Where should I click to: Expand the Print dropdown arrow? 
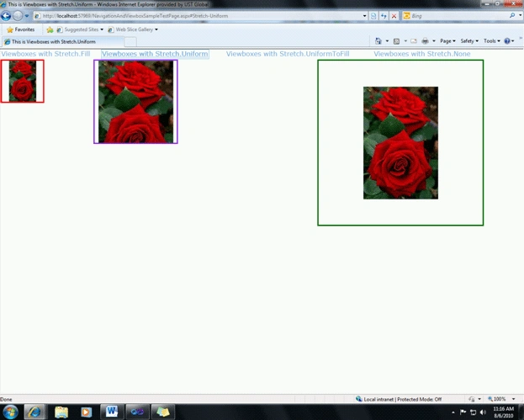coord(434,40)
